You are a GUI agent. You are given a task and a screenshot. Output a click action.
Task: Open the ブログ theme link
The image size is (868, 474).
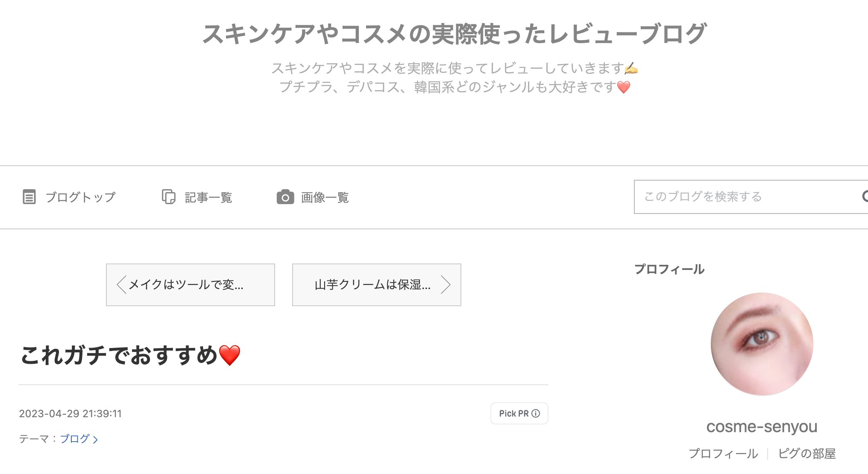click(x=75, y=439)
